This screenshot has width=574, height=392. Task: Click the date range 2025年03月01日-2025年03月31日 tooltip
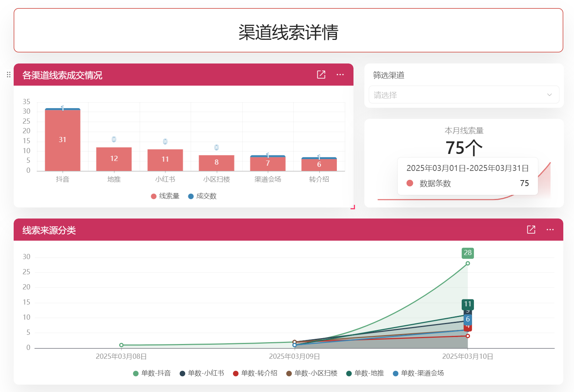pos(468,168)
